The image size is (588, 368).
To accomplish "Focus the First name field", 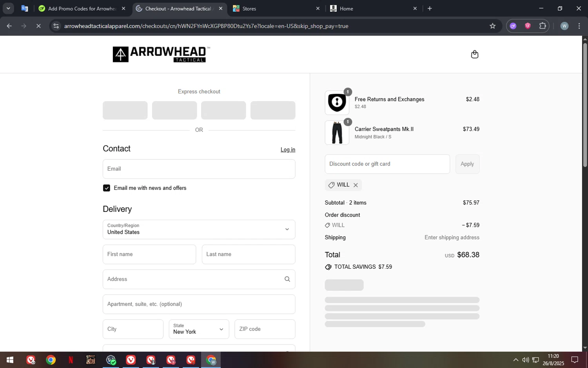I will (x=149, y=255).
